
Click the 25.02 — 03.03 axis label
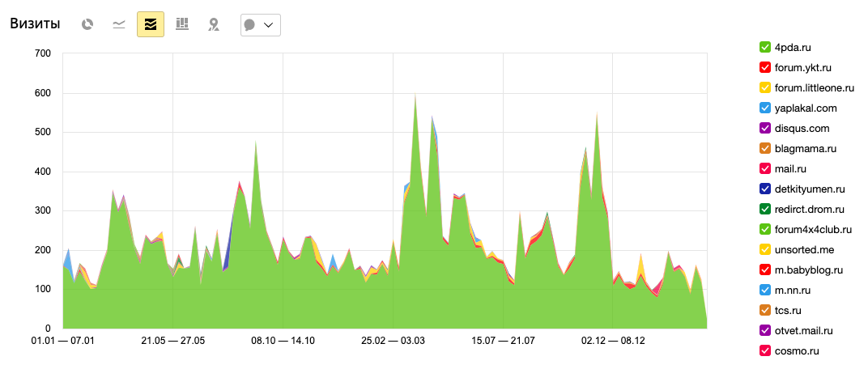pyautogui.click(x=393, y=341)
